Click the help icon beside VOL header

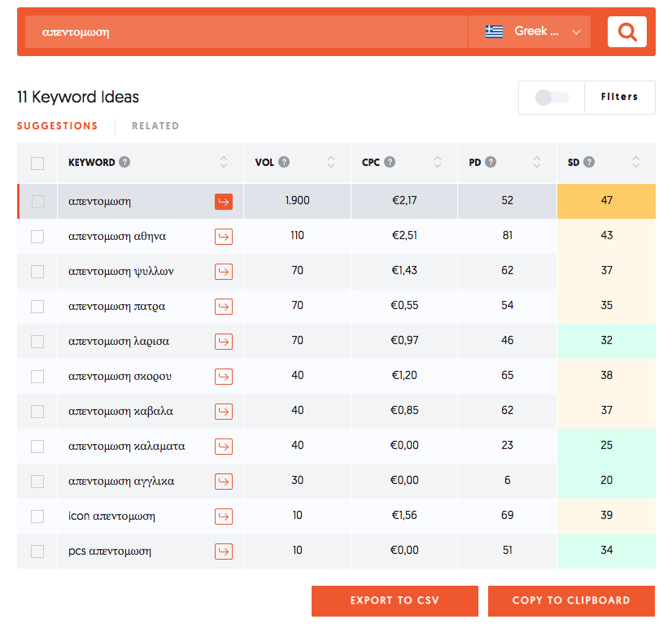[x=284, y=162]
